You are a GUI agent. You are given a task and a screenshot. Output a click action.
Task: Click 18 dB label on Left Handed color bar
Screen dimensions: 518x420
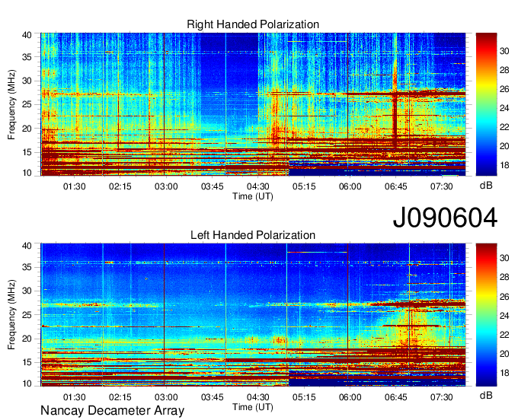point(504,373)
